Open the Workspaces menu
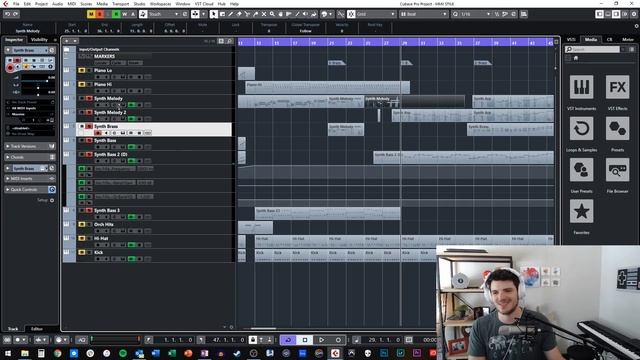The width and height of the screenshot is (640, 360). click(x=160, y=4)
